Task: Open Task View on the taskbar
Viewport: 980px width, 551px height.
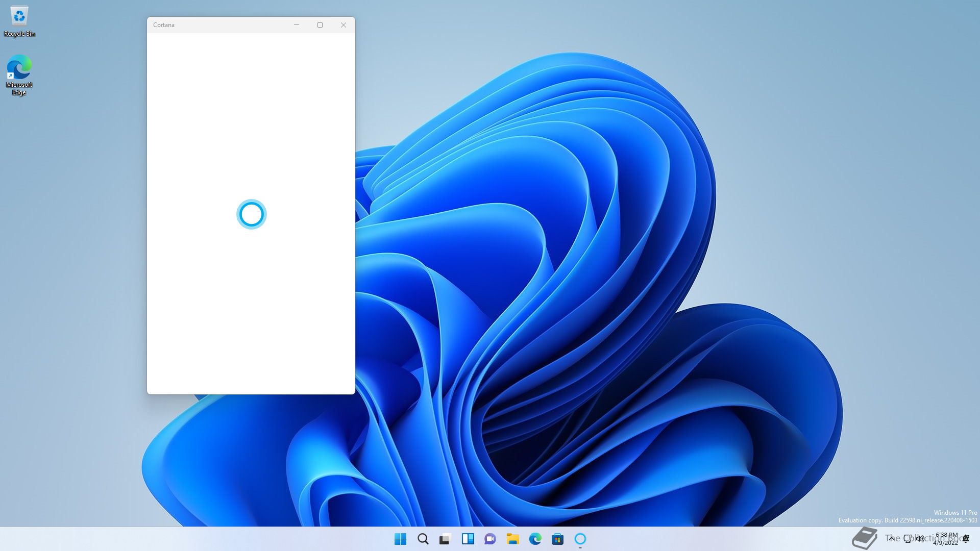Action: point(445,539)
